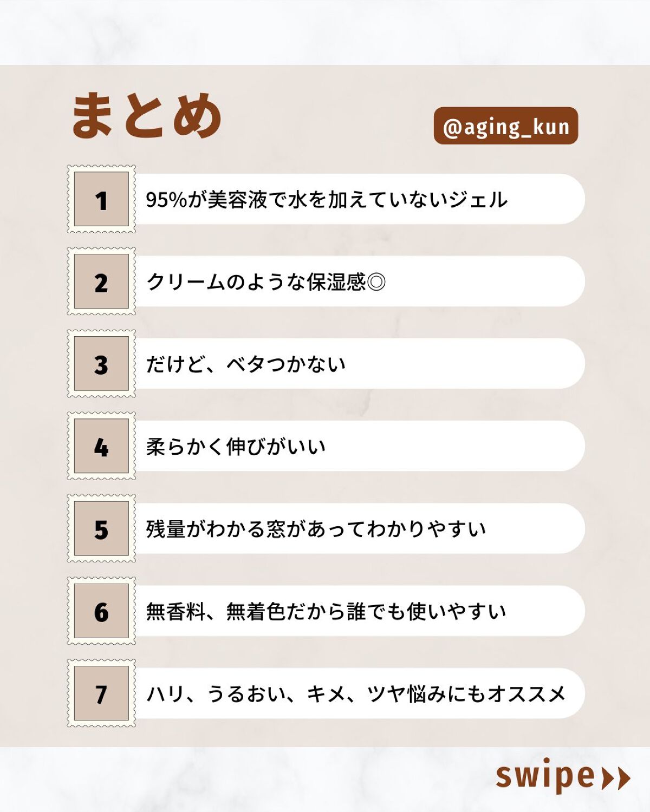Tap the number 4 stamp badge
The image size is (650, 812).
point(101,446)
